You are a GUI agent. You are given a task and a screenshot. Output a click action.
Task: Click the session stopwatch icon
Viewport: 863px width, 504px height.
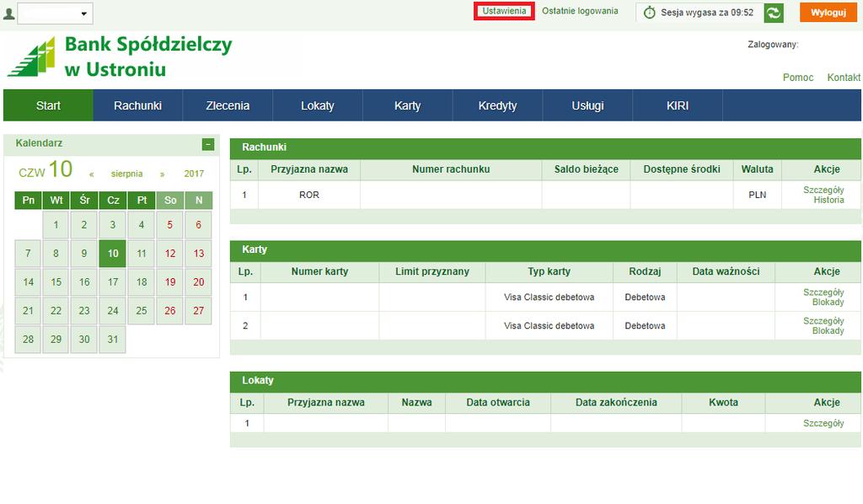pyautogui.click(x=650, y=13)
